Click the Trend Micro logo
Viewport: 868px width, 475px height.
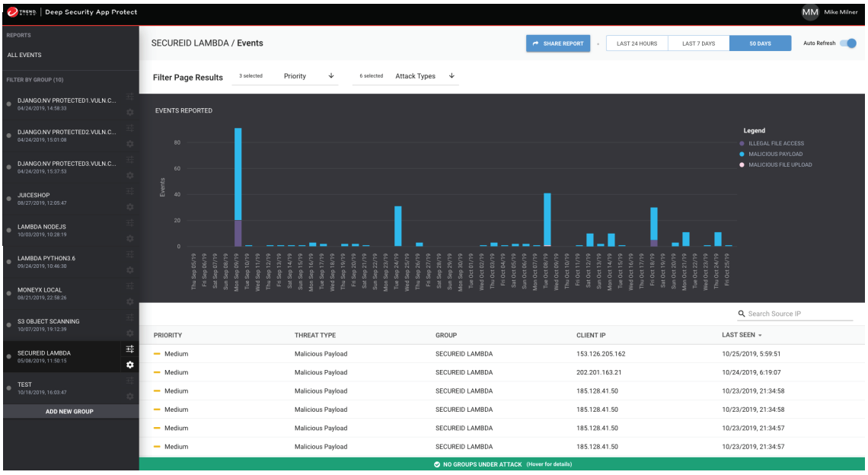21,12
